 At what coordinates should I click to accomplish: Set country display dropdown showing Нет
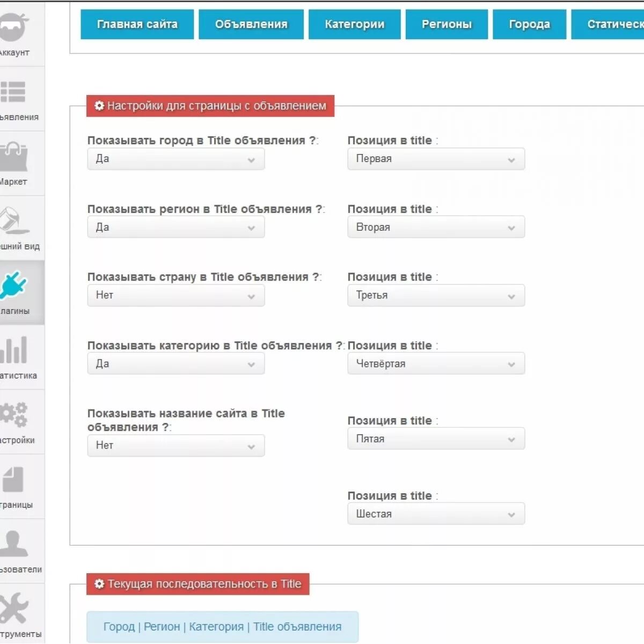[176, 295]
